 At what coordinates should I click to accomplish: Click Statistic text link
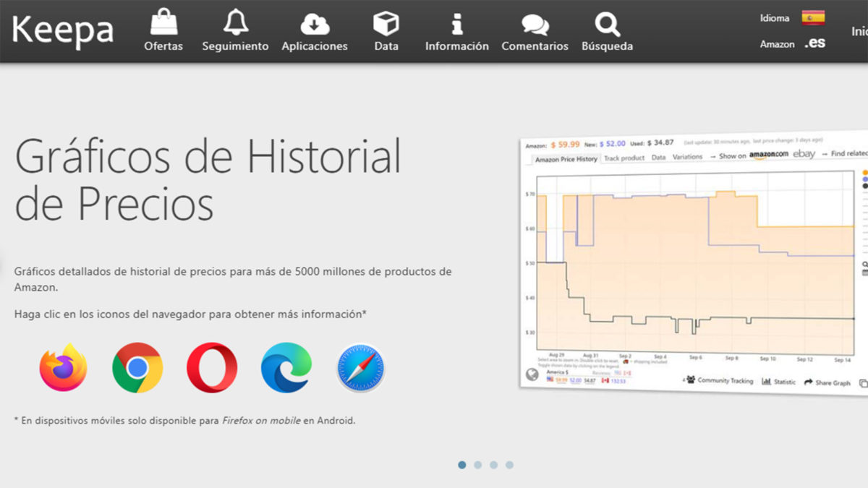[785, 382]
